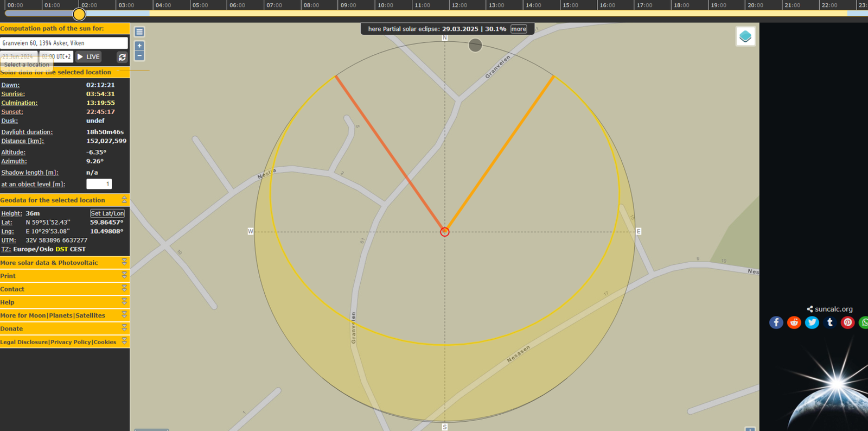Click the sunset time value 22:45:17
868x431 pixels.
(100, 112)
